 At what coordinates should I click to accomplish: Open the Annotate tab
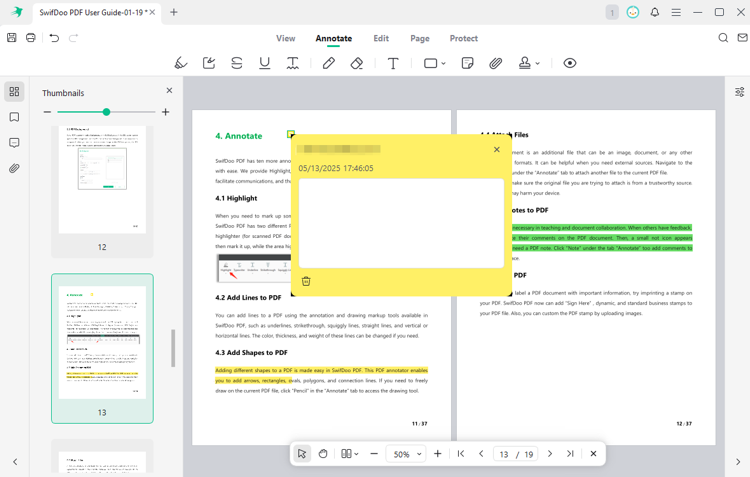point(334,38)
